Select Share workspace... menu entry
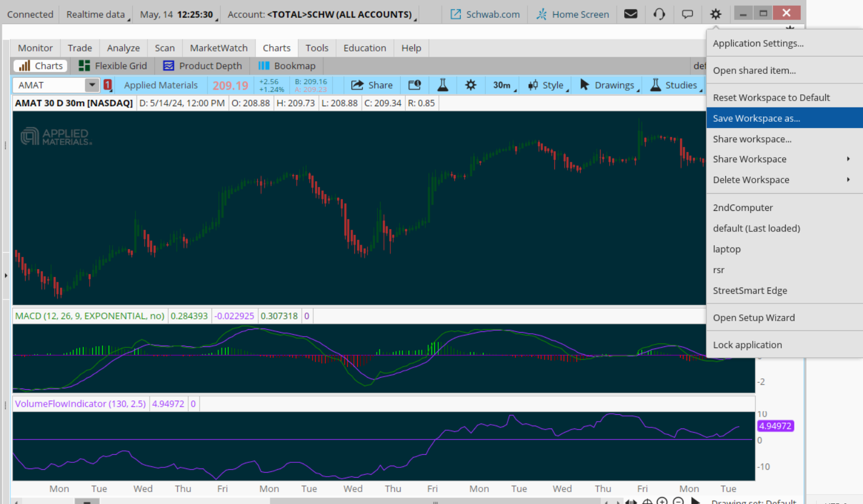Image resolution: width=863 pixels, height=504 pixels. point(785,139)
